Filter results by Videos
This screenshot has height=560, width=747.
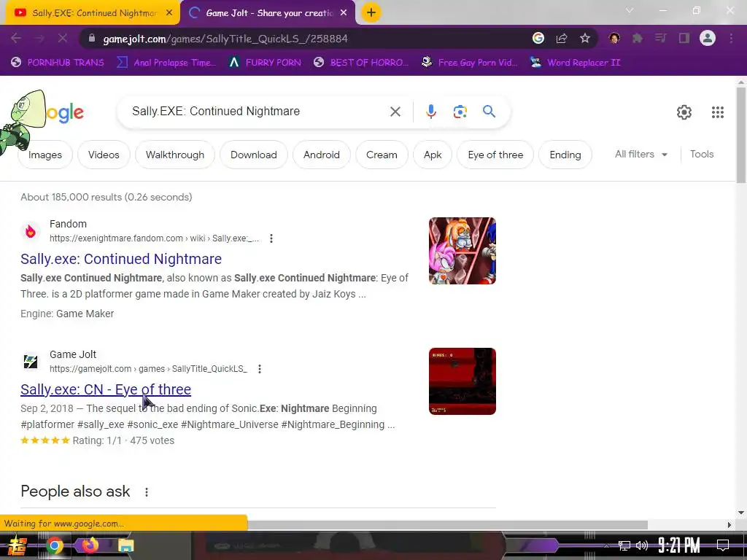104,155
